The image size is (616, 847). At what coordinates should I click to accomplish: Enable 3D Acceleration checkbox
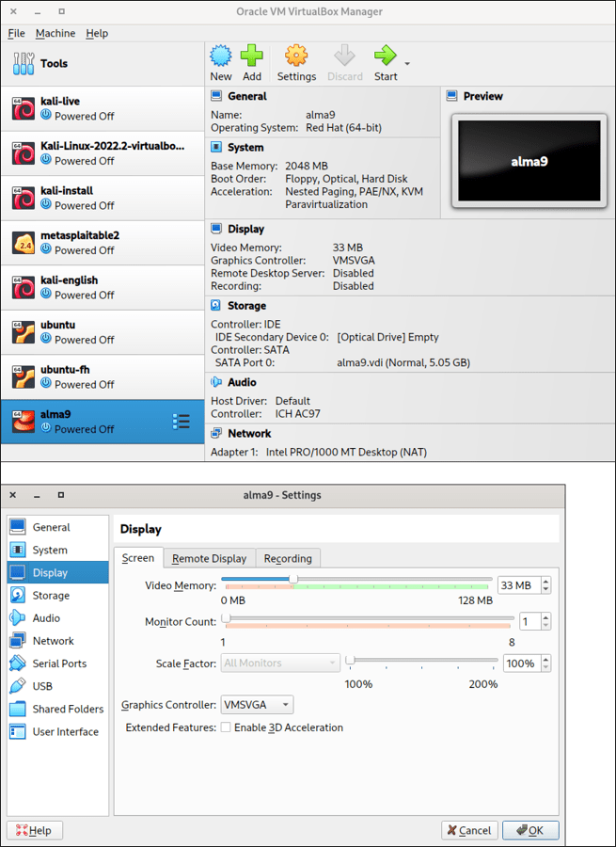click(226, 727)
